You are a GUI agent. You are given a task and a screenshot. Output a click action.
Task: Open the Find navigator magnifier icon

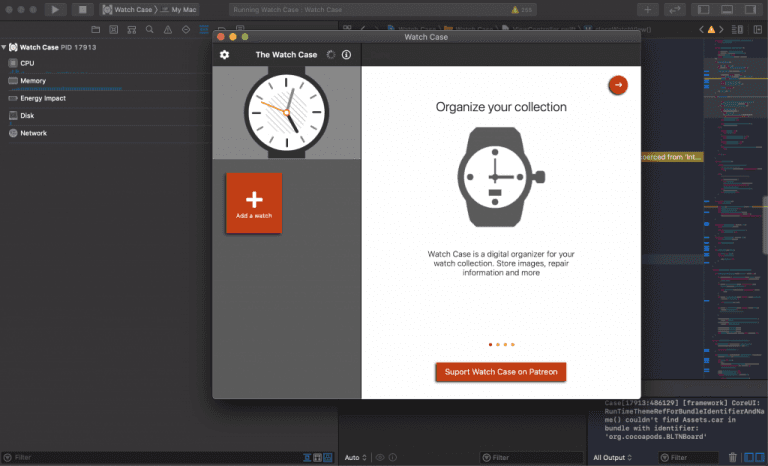(149, 30)
